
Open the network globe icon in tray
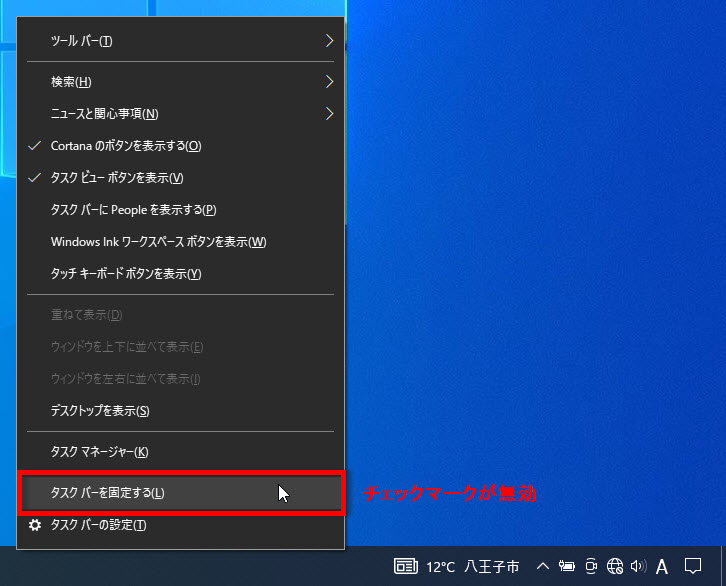click(x=615, y=567)
